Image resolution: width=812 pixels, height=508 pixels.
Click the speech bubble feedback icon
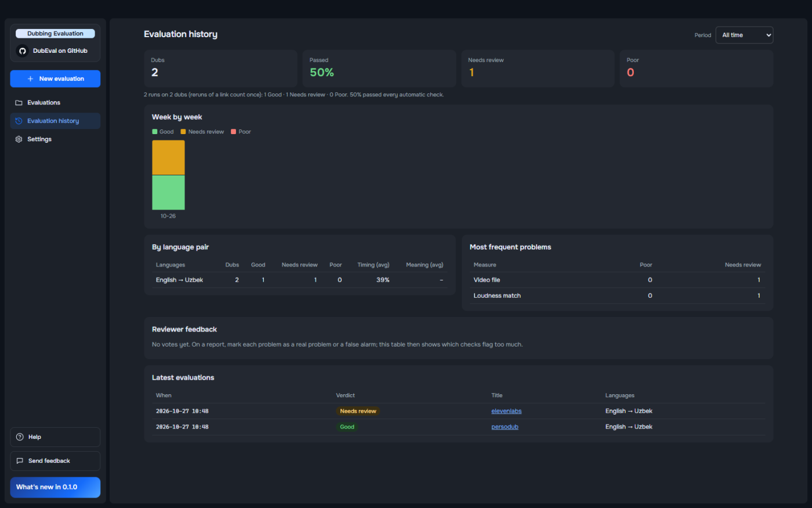20,461
